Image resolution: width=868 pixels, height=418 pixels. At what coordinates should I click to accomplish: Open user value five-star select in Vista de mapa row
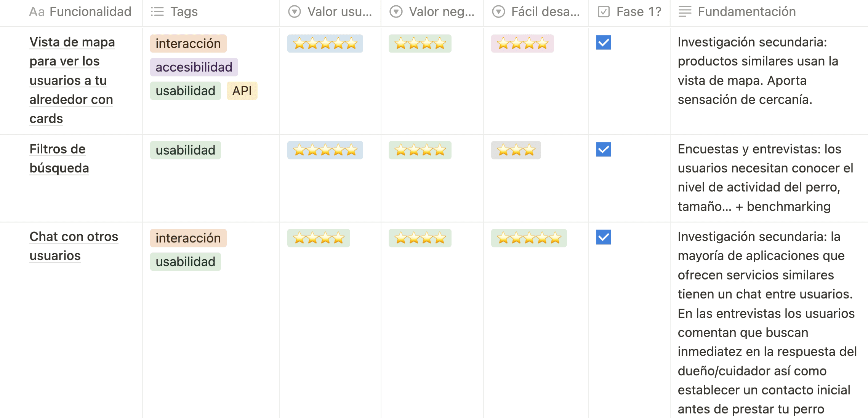click(x=325, y=43)
